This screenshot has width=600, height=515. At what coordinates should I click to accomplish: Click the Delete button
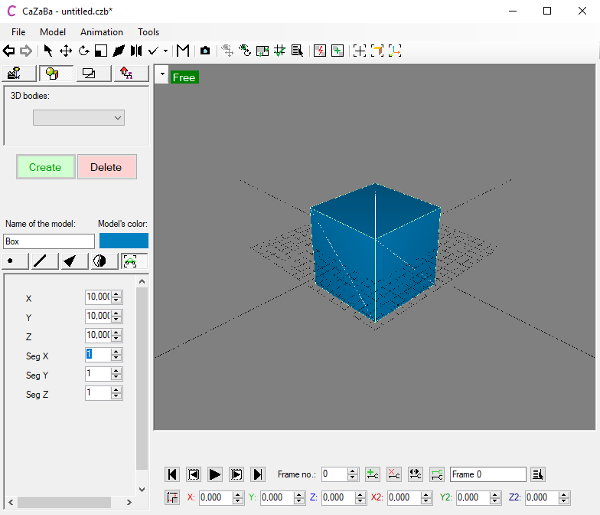106,167
